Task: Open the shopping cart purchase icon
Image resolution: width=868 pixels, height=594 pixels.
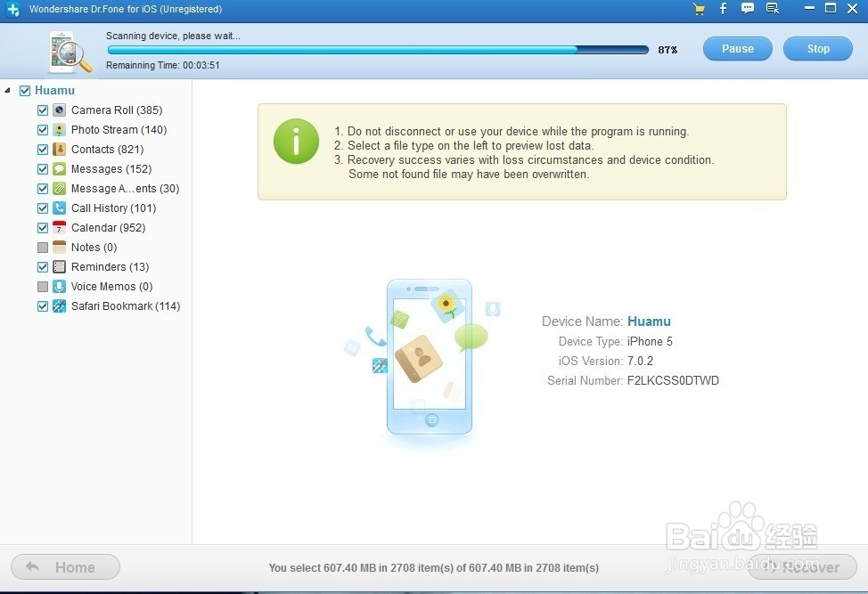Action: pyautogui.click(x=699, y=9)
